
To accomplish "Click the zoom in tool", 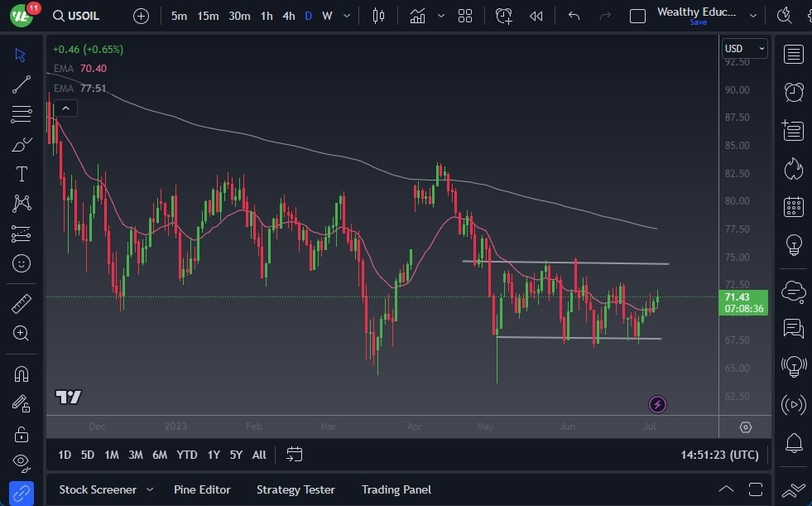I will tap(22, 333).
